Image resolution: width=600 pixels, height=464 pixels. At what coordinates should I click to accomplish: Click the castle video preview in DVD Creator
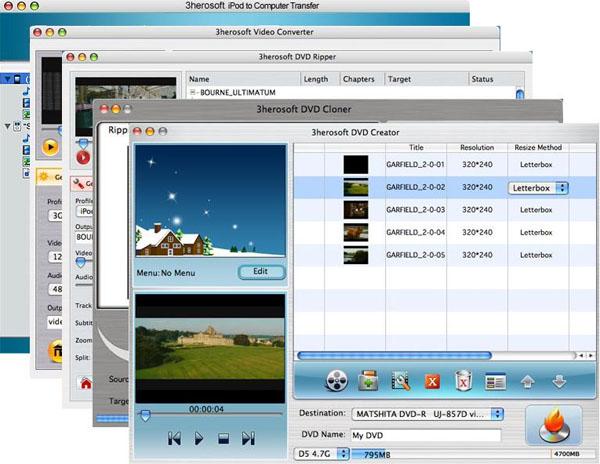coord(210,348)
